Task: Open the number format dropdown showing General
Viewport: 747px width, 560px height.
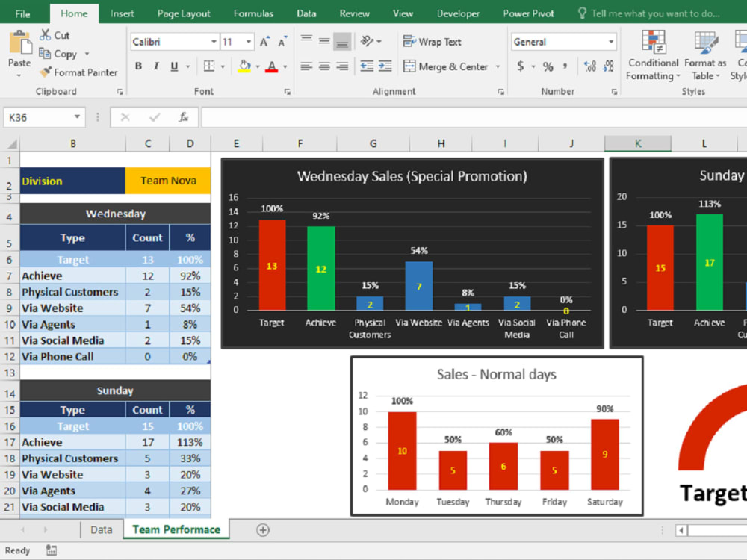Action: (x=611, y=41)
